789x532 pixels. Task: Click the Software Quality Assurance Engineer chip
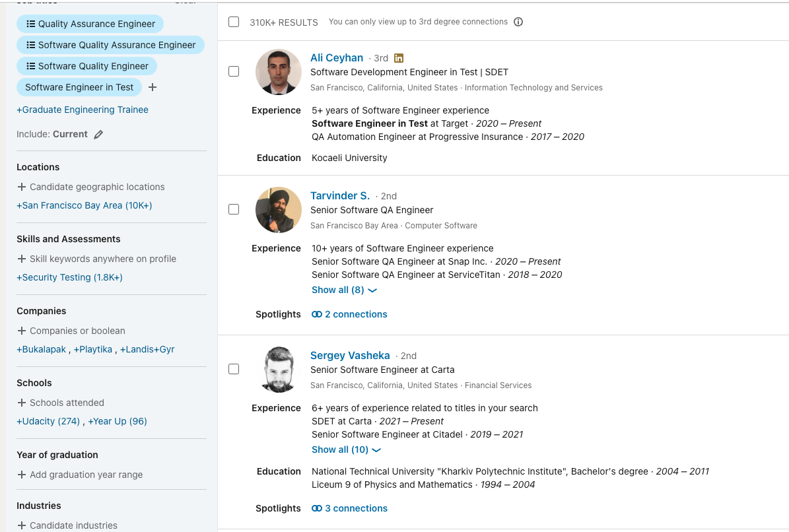pos(110,45)
